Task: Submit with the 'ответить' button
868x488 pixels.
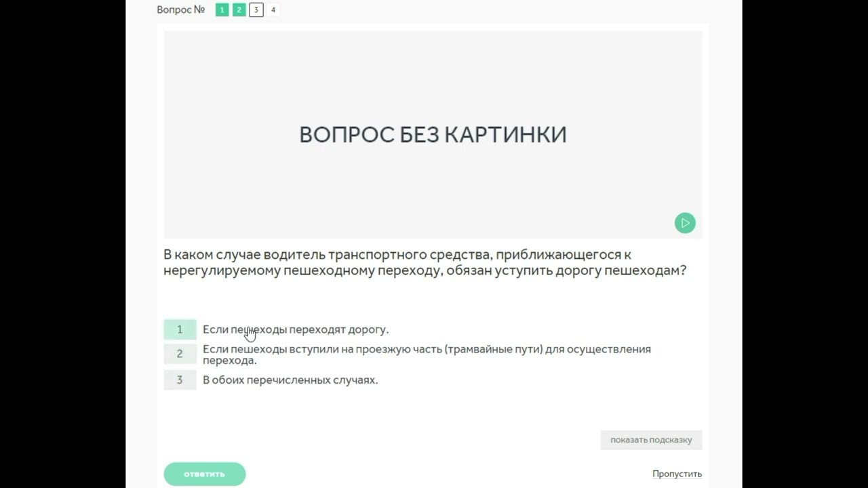Action: point(204,474)
